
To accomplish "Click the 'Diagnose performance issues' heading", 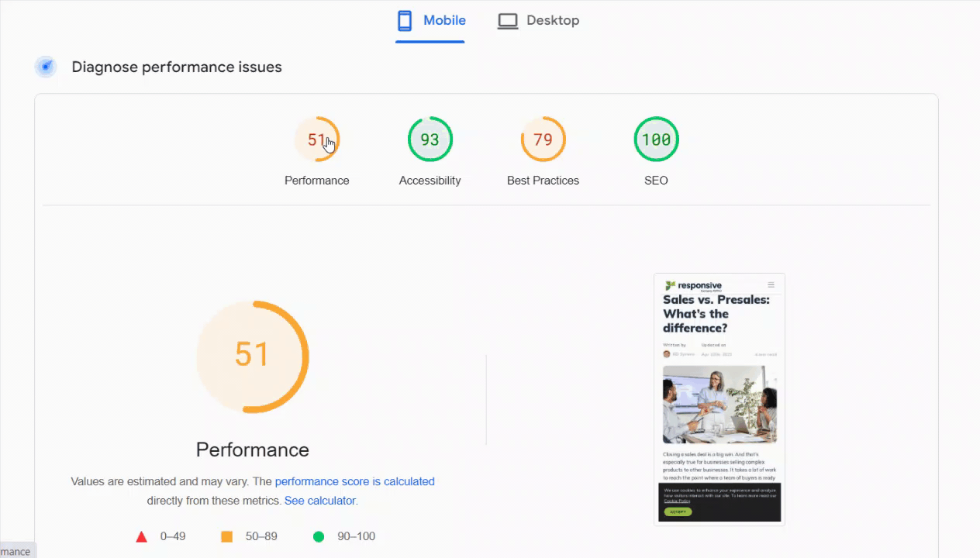I will click(177, 67).
